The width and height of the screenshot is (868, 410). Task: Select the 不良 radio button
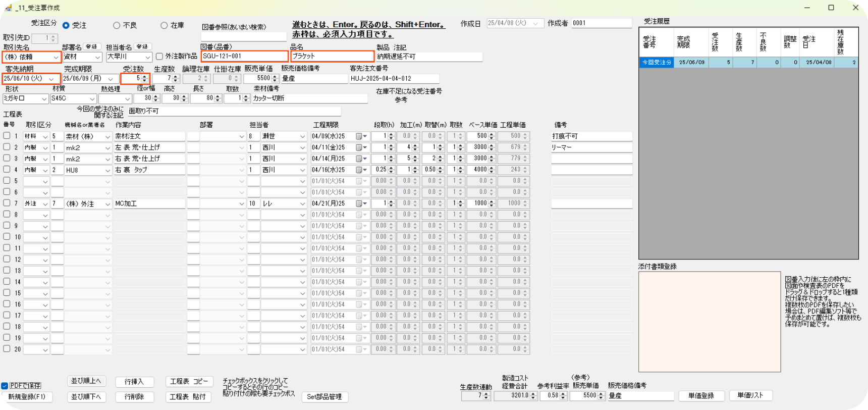point(117,25)
